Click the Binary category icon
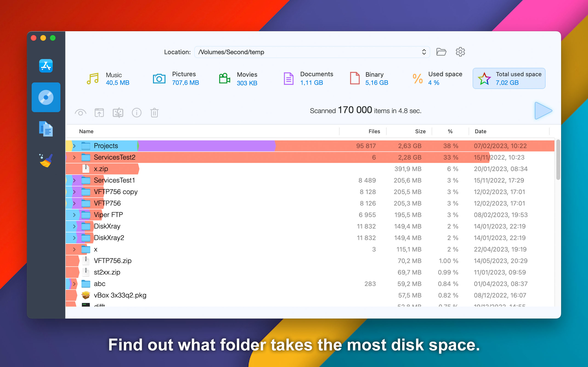The image size is (588, 367). click(355, 78)
